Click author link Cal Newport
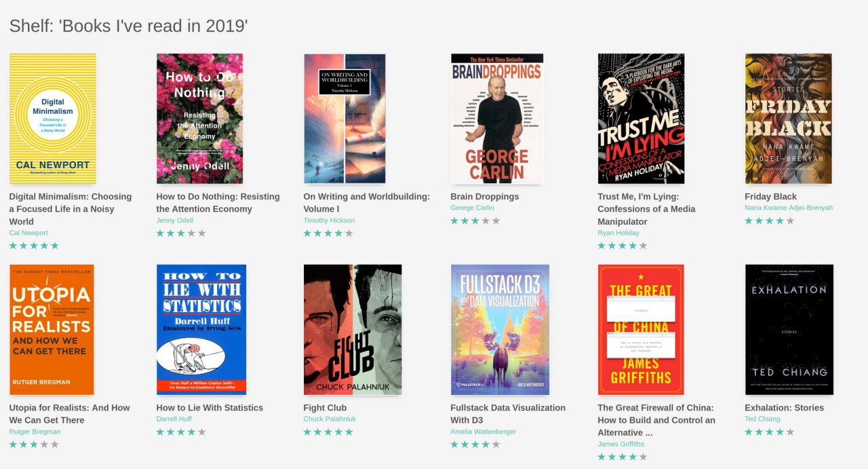 pyautogui.click(x=28, y=233)
